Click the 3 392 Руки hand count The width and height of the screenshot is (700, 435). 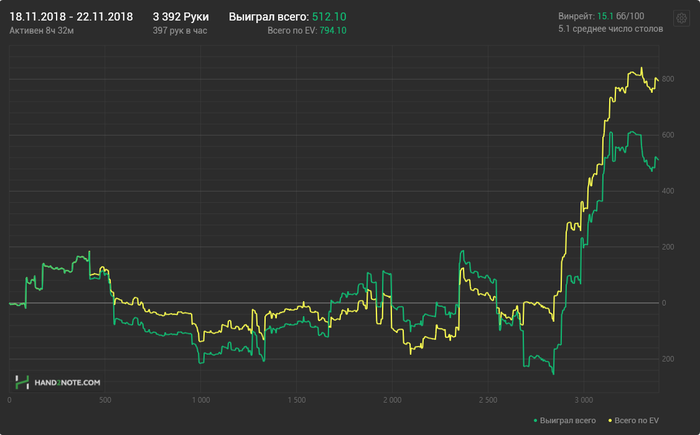point(181,17)
